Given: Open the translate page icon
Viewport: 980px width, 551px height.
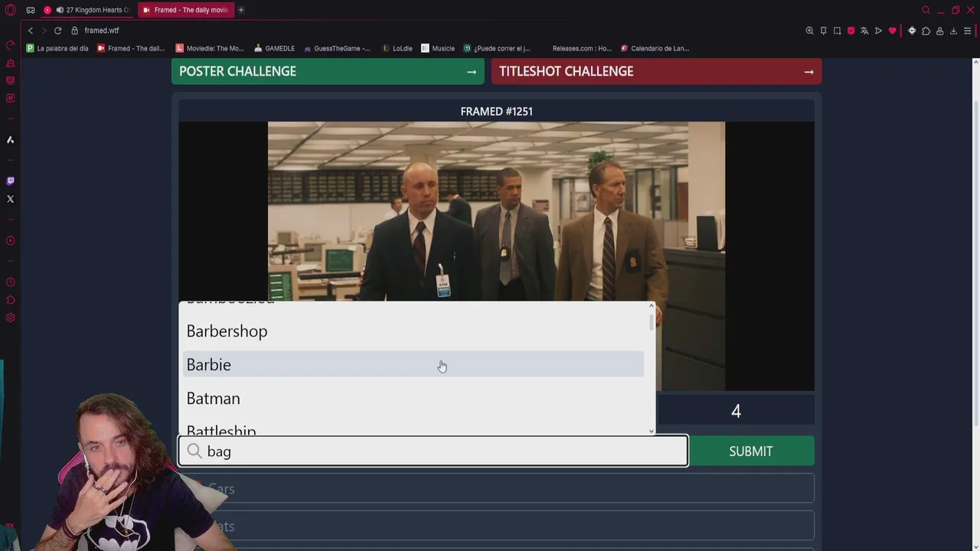Looking at the screenshot, I should tap(864, 31).
